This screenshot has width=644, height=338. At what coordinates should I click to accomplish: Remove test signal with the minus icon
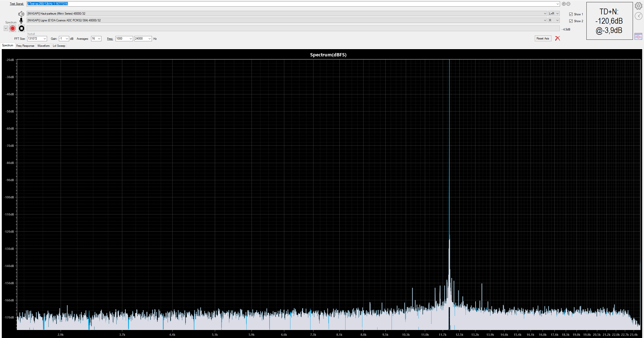[x=568, y=4]
